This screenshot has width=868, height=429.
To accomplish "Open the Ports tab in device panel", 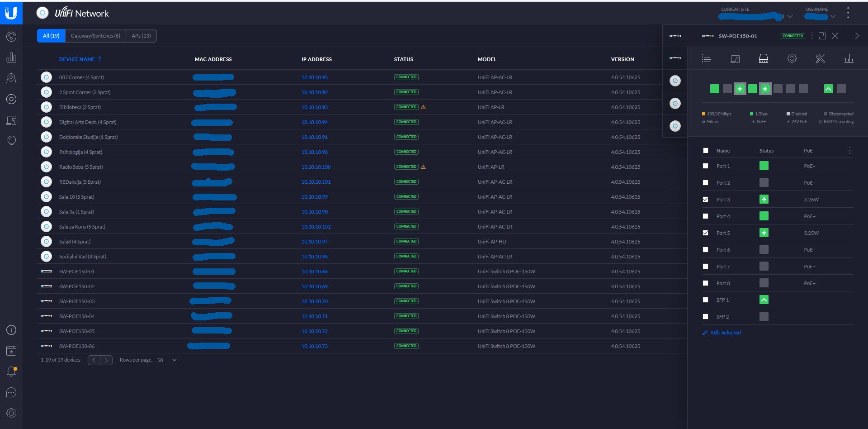I will (764, 58).
